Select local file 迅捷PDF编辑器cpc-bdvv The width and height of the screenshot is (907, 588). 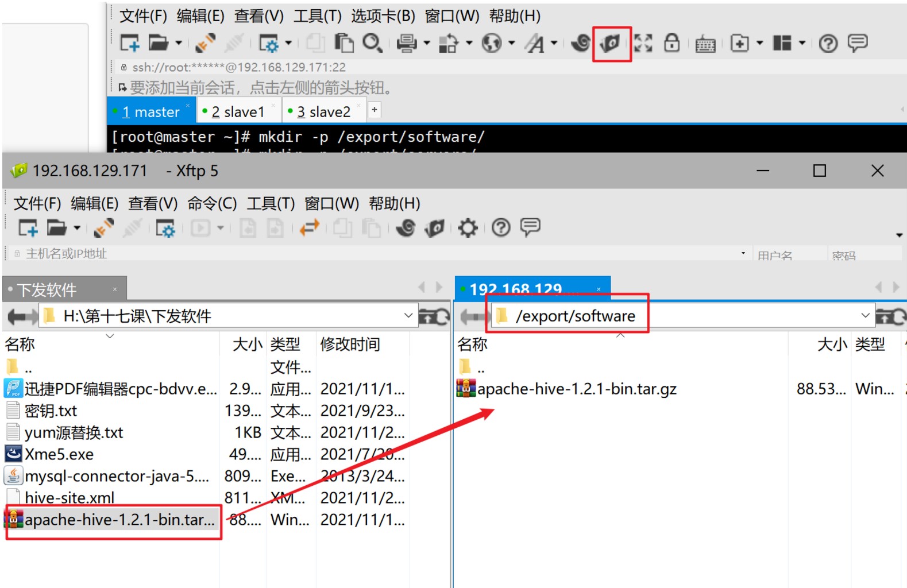(121, 389)
